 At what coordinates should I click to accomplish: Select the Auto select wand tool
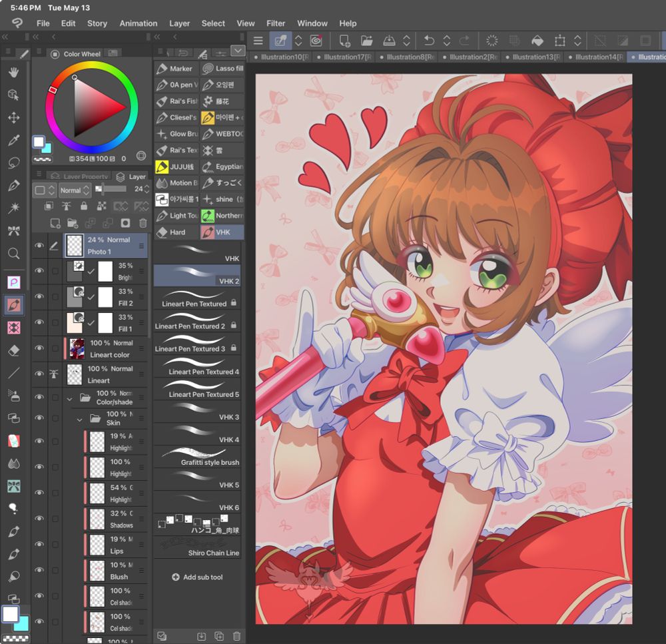(13, 208)
